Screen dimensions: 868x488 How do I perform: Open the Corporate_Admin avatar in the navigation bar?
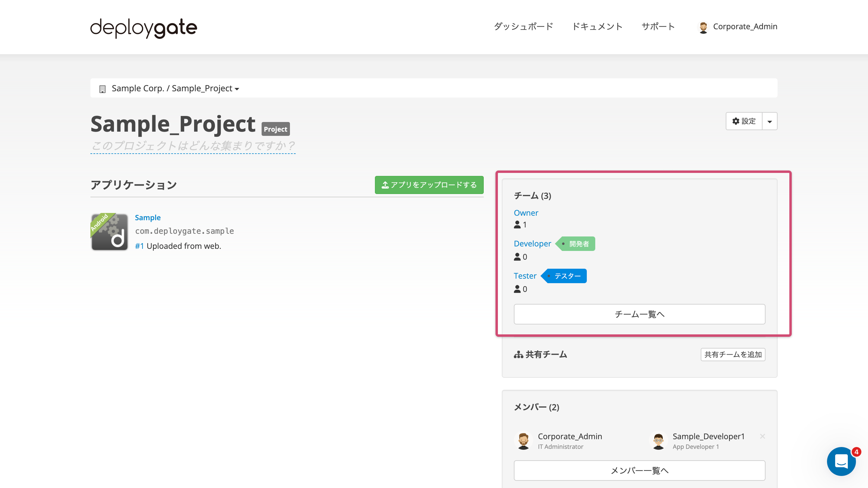[703, 27]
